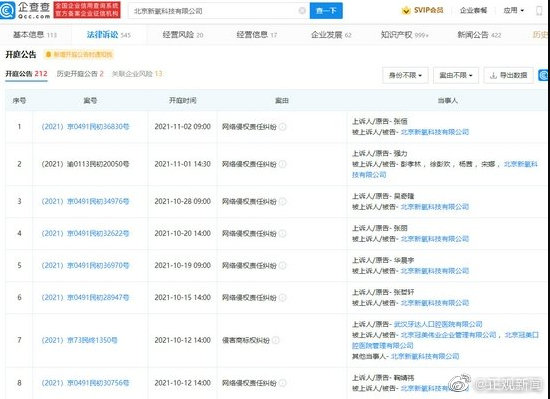Click info icon in row 1 案由 cell
The height and width of the screenshot is (399, 550).
point(283,127)
